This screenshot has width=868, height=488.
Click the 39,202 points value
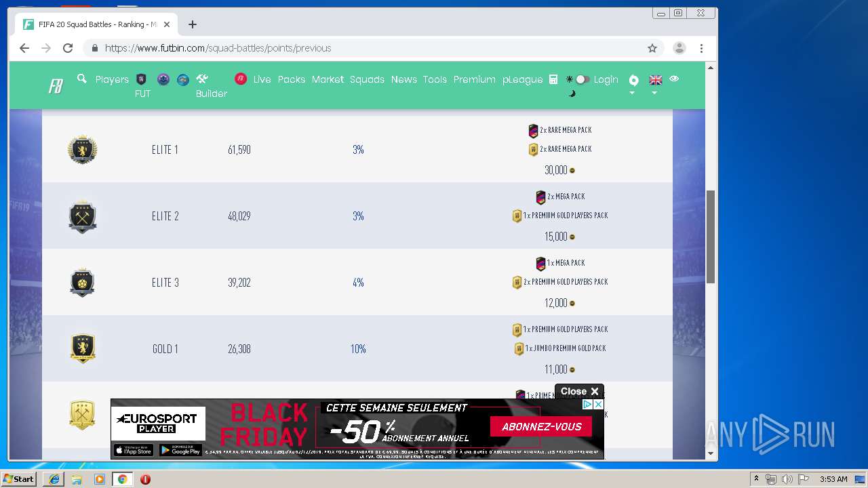coord(239,283)
